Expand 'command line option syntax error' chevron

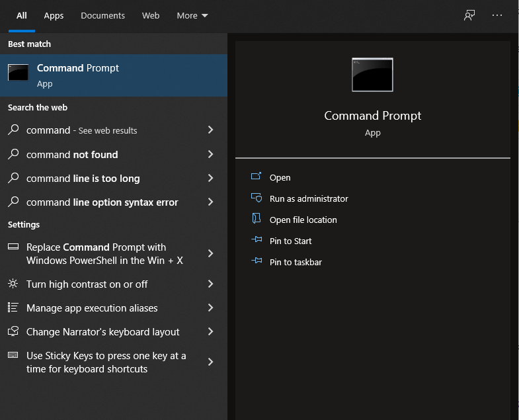(210, 202)
